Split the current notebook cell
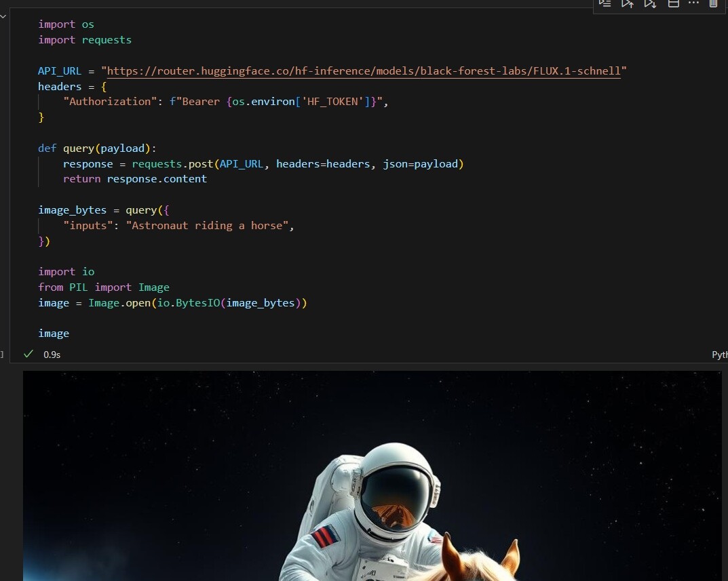The width and height of the screenshot is (728, 581). [673, 4]
